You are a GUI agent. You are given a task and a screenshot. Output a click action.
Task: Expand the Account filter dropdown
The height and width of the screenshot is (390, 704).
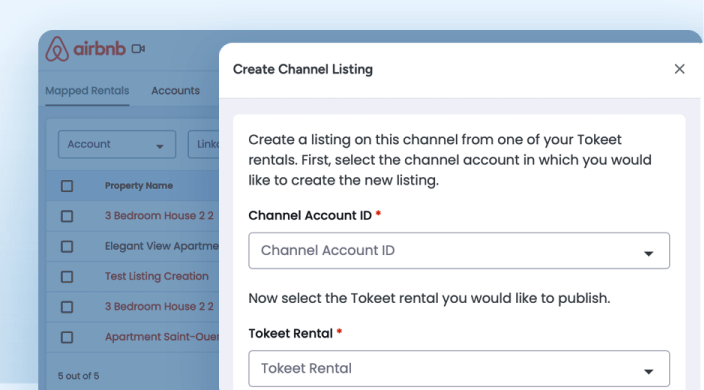coord(117,144)
